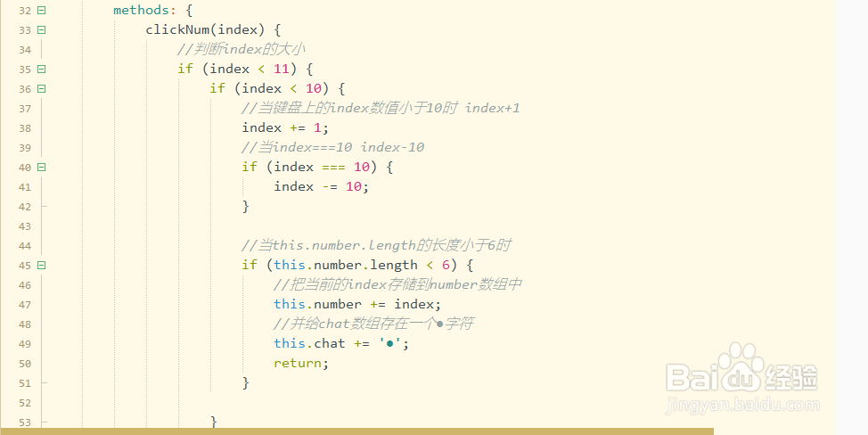Click line number 38 in the gutter
This screenshot has width=868, height=435.
(x=25, y=128)
